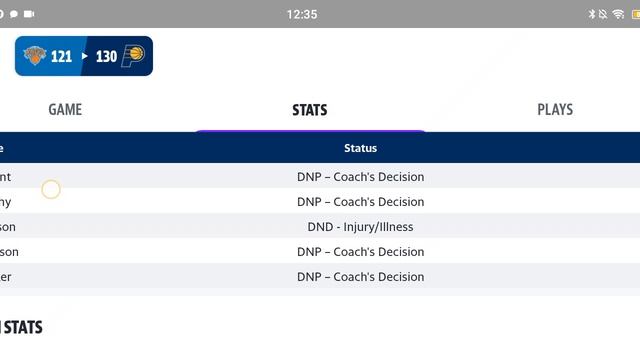Tap the Pacers score 130
Viewport: 640px width, 360px height.
pyautogui.click(x=107, y=56)
